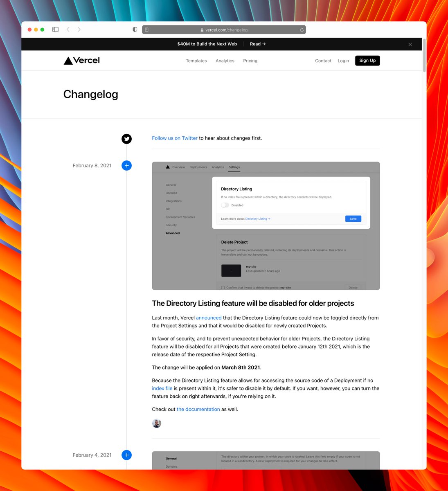Check the delete confirmation checkbox in the screenshot
The image size is (448, 491).
click(223, 288)
